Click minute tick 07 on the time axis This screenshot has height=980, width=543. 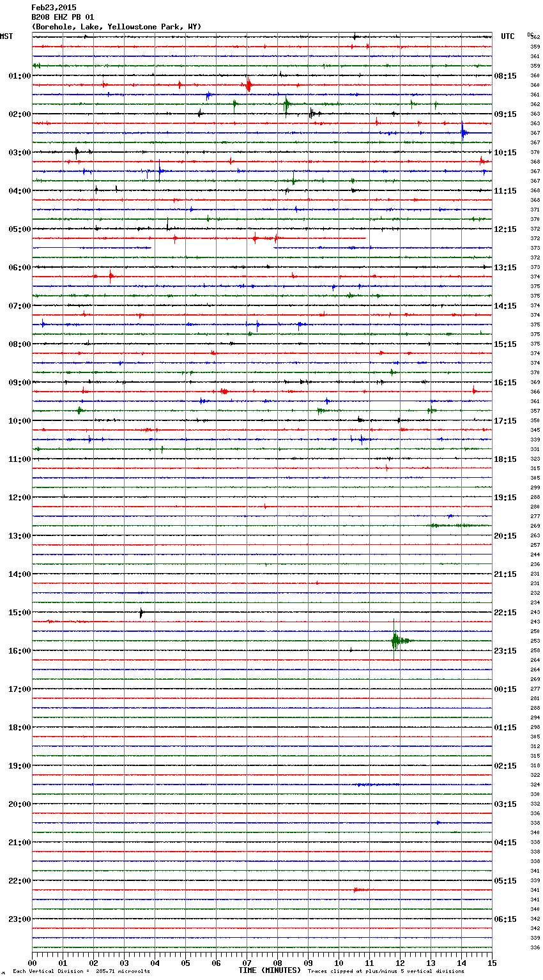pyautogui.click(x=247, y=963)
